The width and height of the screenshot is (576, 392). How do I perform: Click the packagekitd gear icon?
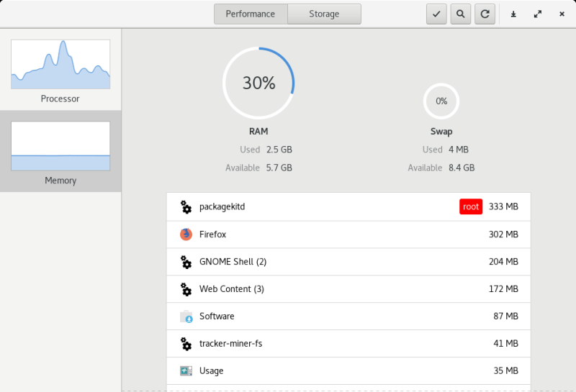pos(186,207)
